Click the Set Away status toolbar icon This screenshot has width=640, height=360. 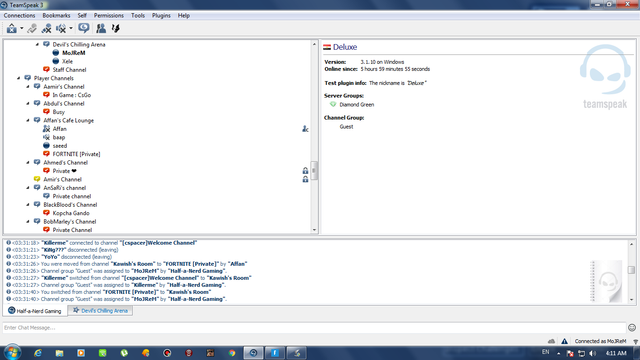tap(11, 28)
